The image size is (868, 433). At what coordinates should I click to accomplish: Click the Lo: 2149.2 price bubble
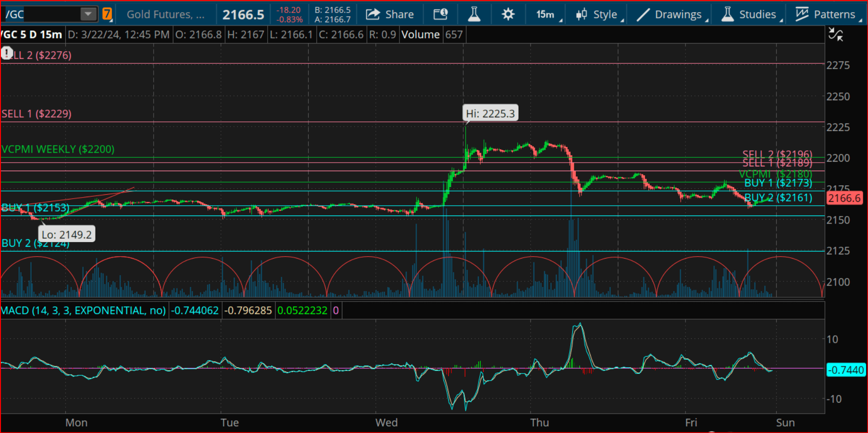[x=67, y=234]
